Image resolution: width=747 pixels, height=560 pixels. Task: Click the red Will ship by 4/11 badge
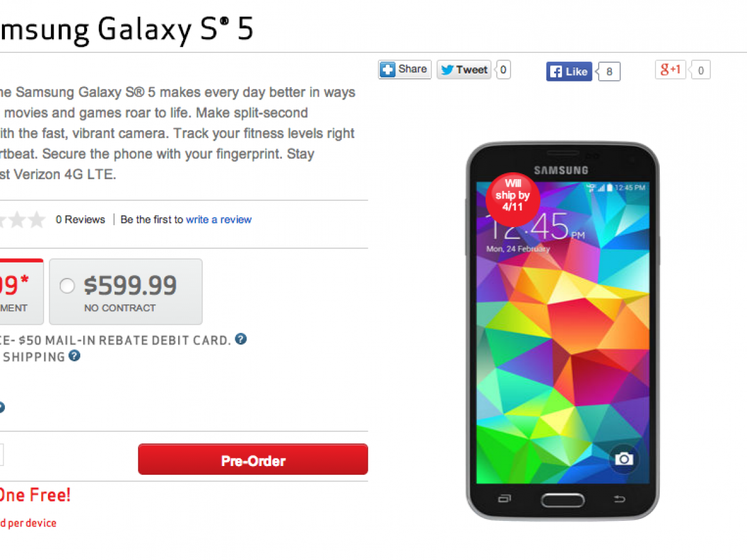click(x=513, y=195)
